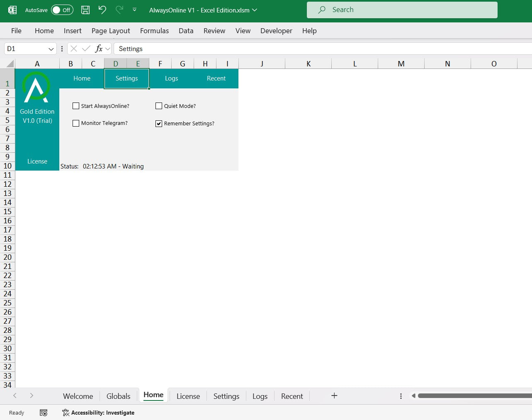The height and width of the screenshot is (420, 532).
Task: Click the License button in teal sidebar
Action: [37, 161]
